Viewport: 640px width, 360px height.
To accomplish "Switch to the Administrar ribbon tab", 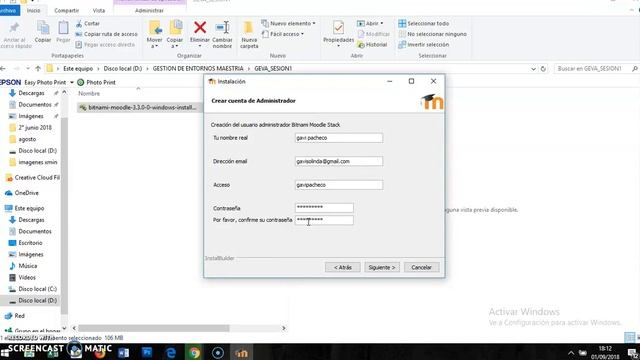I will coord(149,11).
